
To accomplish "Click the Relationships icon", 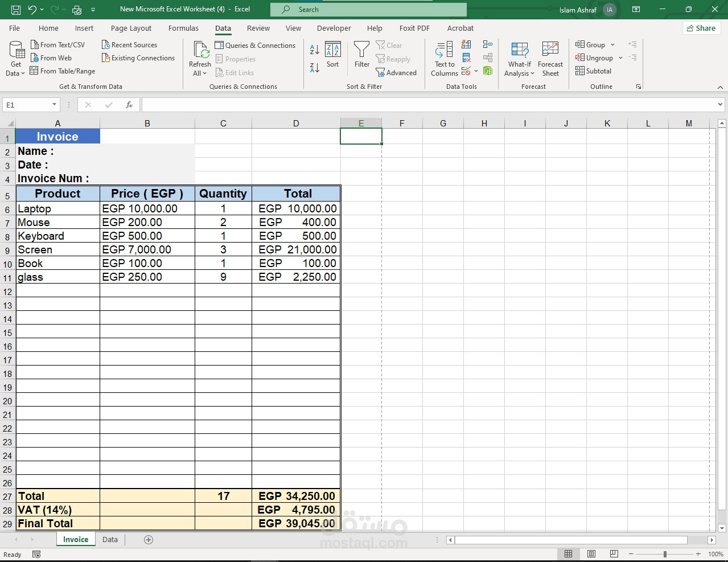I will (x=488, y=58).
